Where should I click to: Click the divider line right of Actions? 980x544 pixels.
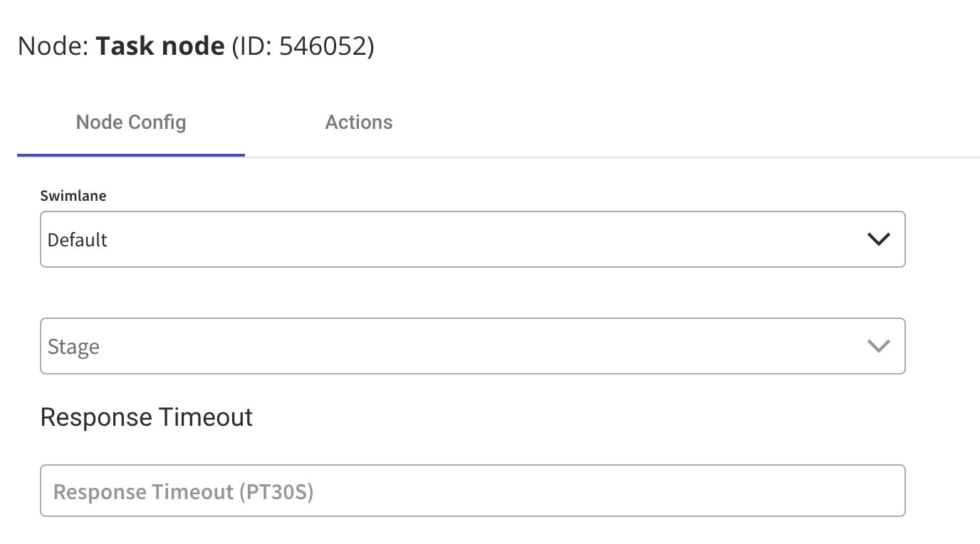(726, 157)
